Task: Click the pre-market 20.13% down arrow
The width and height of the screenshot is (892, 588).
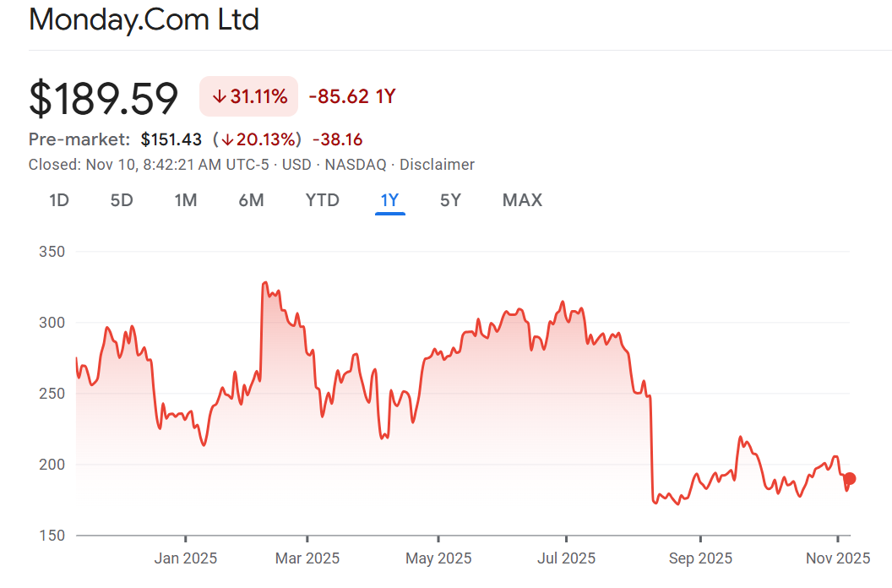Action: 227,139
